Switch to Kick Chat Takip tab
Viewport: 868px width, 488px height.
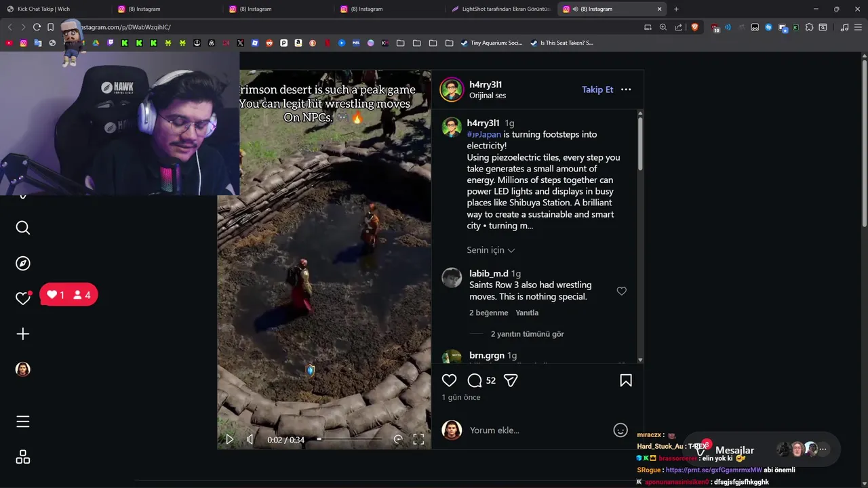(x=54, y=9)
